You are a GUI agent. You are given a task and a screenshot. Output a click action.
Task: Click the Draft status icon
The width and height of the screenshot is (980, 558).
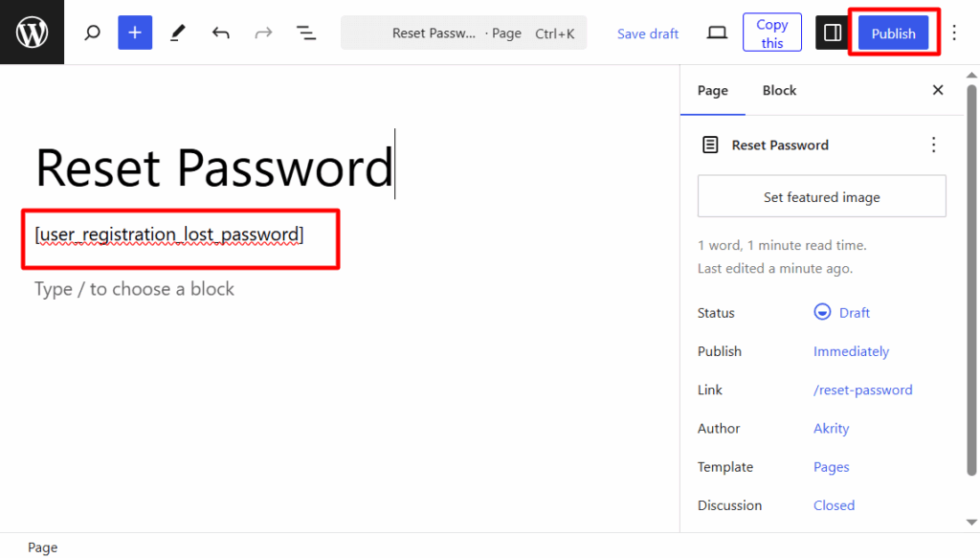[x=822, y=312]
